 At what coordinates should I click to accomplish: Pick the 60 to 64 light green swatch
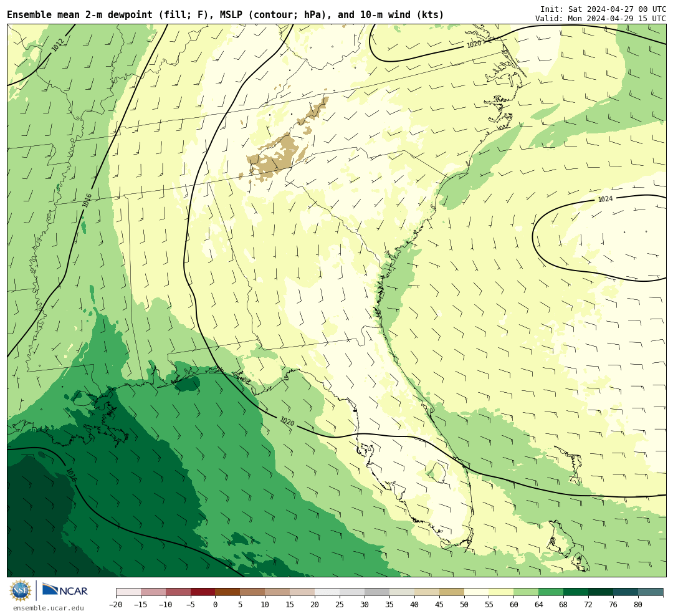coord(527,592)
